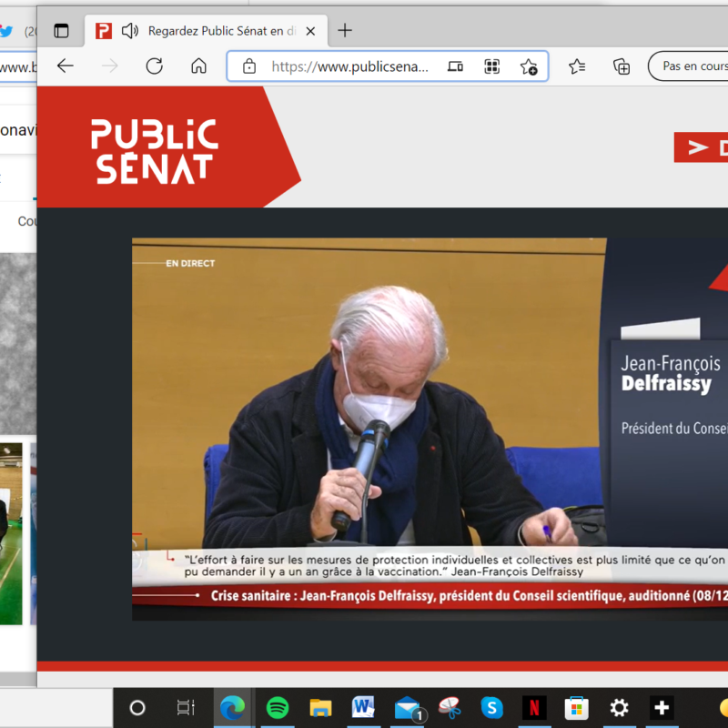
Task: View site info via the lock icon
Action: coord(248,66)
